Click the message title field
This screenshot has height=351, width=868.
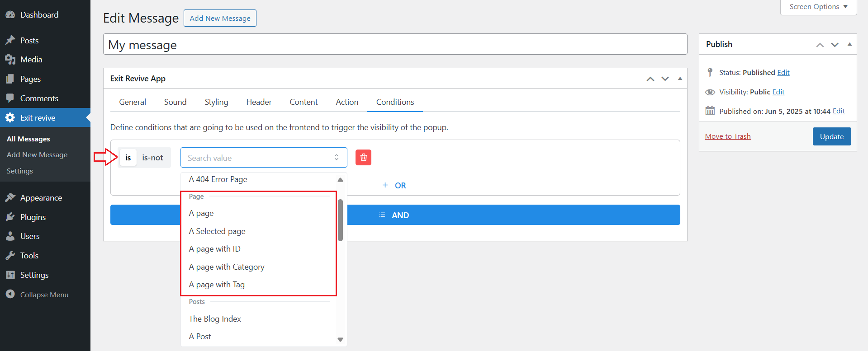[x=395, y=45]
